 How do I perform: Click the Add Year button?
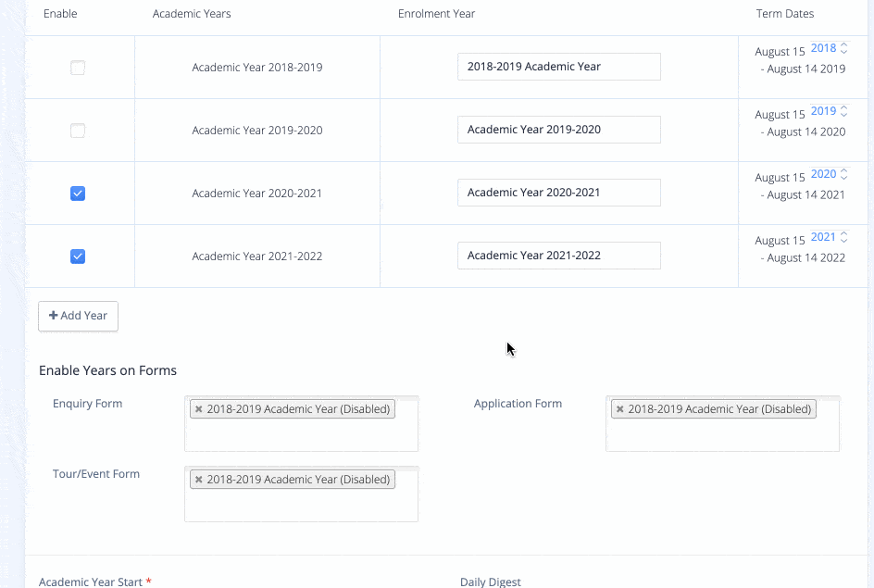(78, 316)
